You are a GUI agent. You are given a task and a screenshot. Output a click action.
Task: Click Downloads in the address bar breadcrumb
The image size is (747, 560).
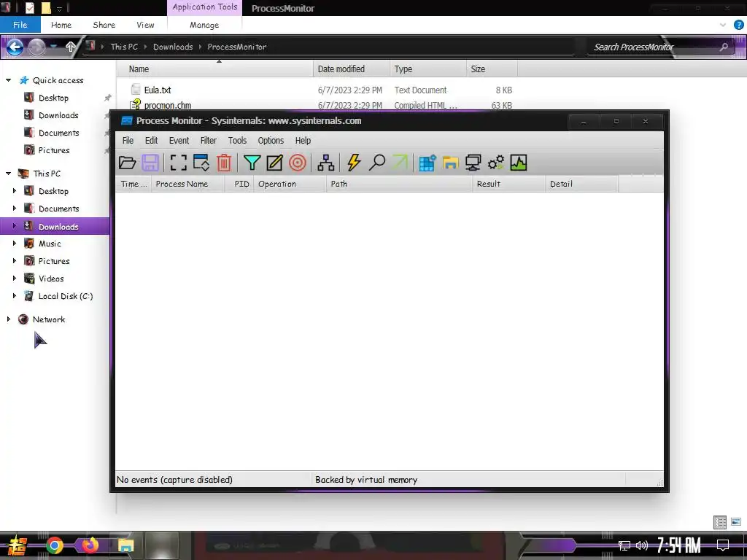coord(173,47)
